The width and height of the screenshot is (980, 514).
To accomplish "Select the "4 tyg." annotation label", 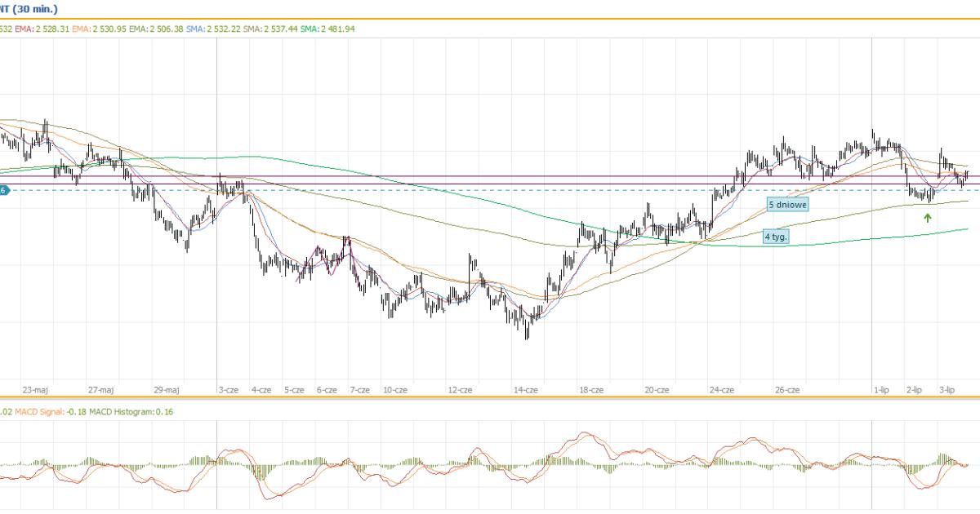I will click(777, 237).
